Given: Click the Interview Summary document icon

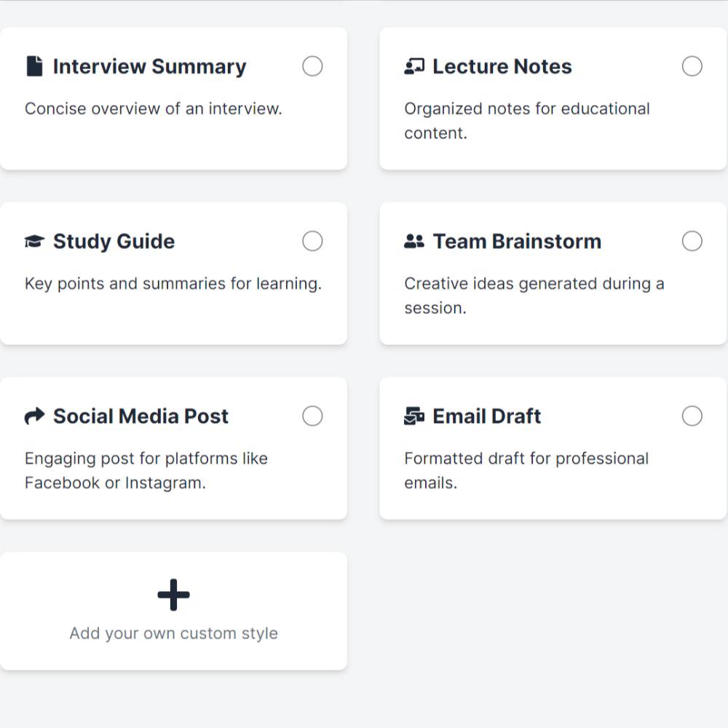Looking at the screenshot, I should pyautogui.click(x=33, y=66).
